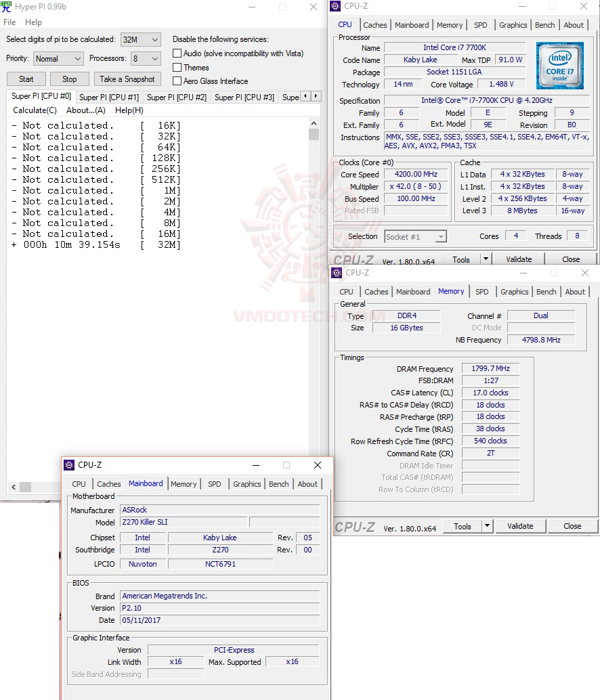
Task: Open the Caches tab in the Mainboard window
Action: point(108,484)
